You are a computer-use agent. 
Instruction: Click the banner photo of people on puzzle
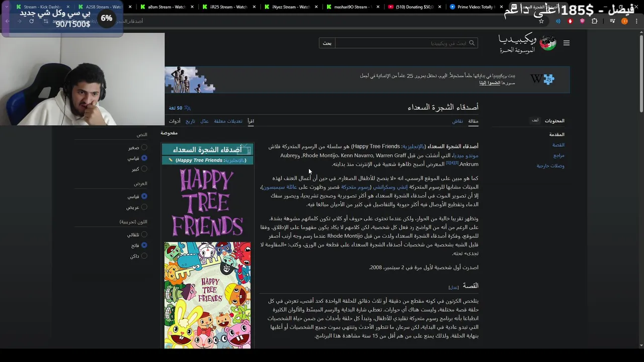(x=190, y=79)
